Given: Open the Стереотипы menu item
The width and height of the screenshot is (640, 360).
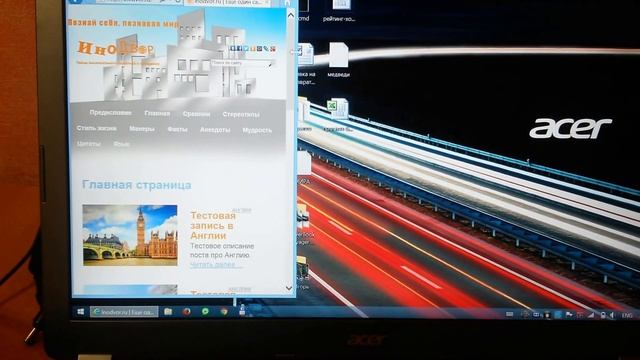Looking at the screenshot, I should (x=241, y=115).
